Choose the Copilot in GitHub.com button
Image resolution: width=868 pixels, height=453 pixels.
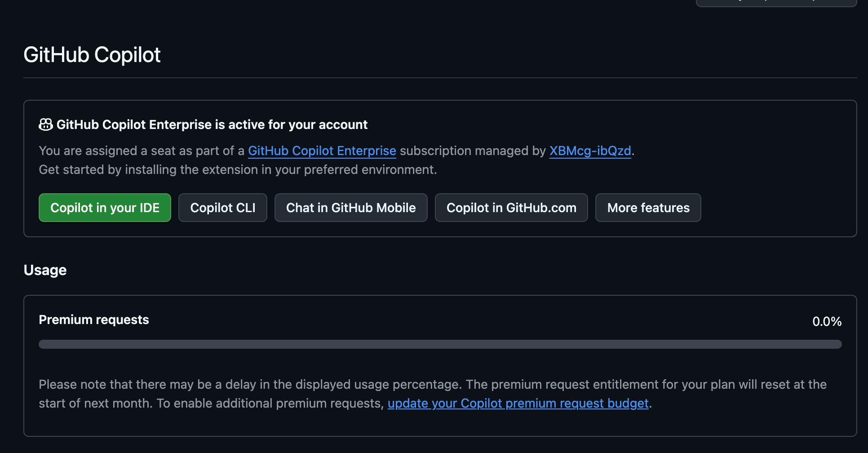point(511,208)
